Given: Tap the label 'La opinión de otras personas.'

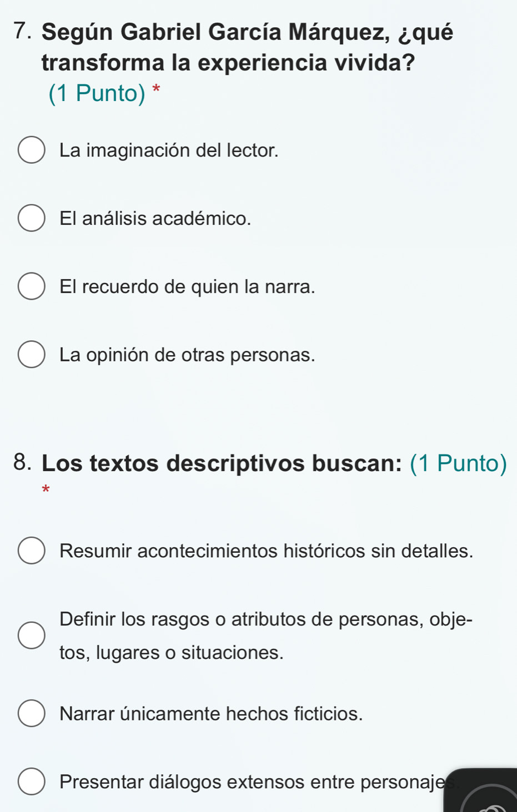Looking at the screenshot, I should tap(187, 355).
